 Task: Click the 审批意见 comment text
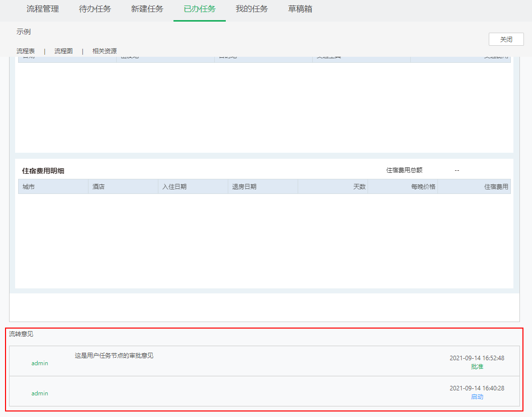(114, 356)
